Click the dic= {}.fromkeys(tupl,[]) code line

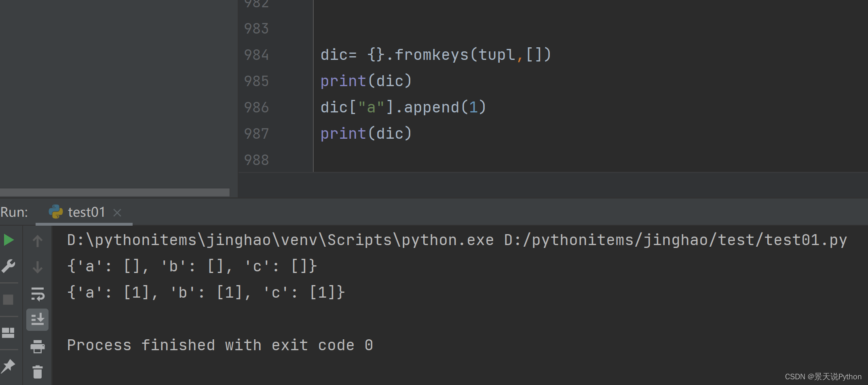(436, 55)
